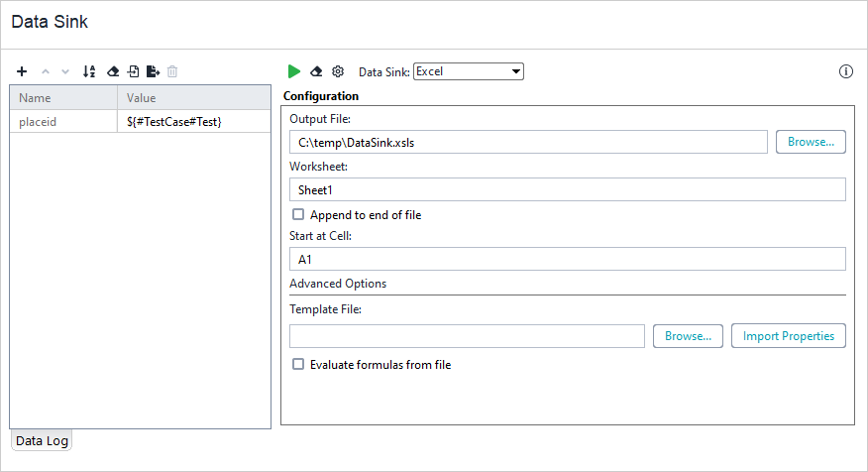This screenshot has width=868, height=472.
Task: Click the Advanced Options section label
Action: pos(338,284)
